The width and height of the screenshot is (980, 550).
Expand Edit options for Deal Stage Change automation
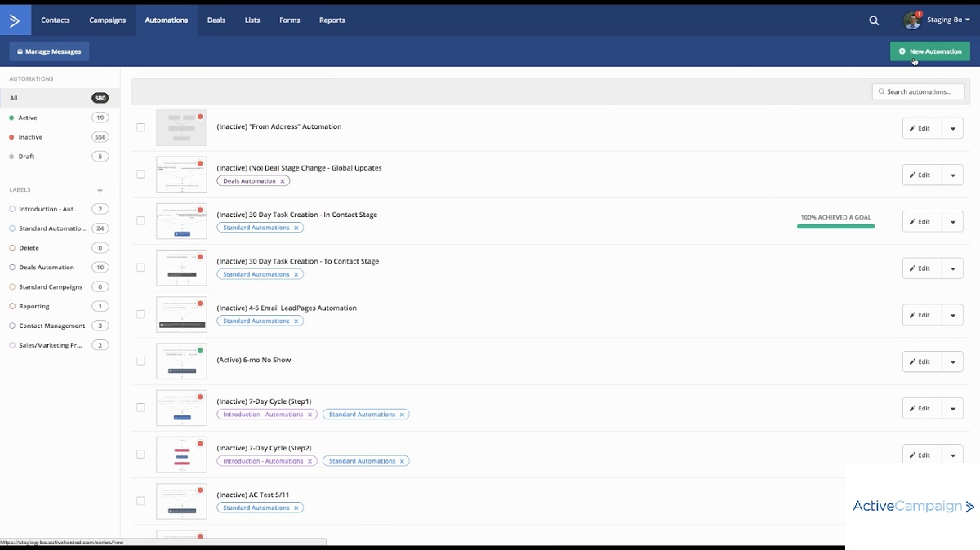tap(952, 175)
